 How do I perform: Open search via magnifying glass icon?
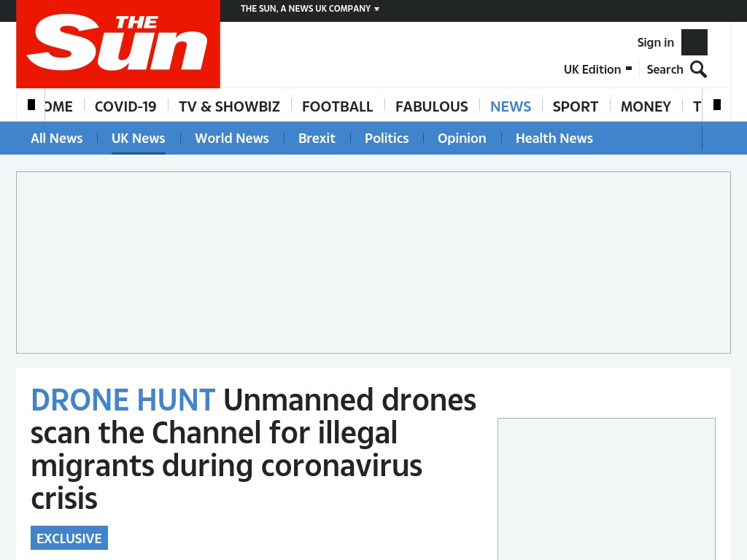(x=698, y=69)
